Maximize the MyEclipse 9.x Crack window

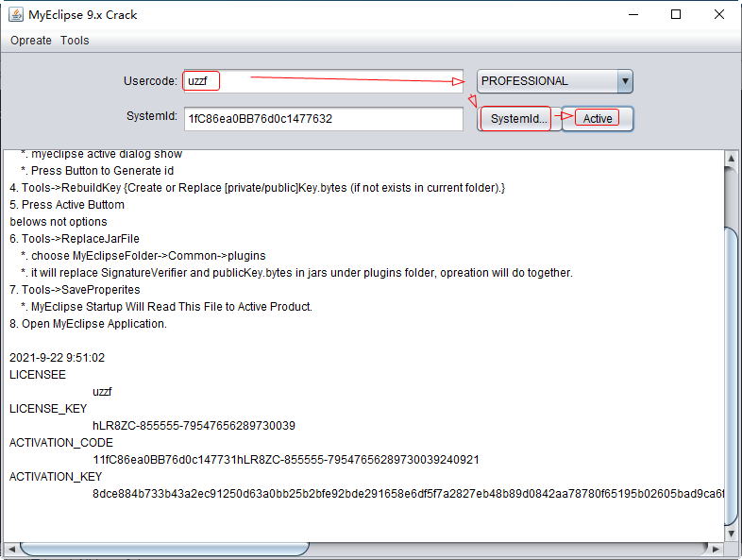[676, 15]
